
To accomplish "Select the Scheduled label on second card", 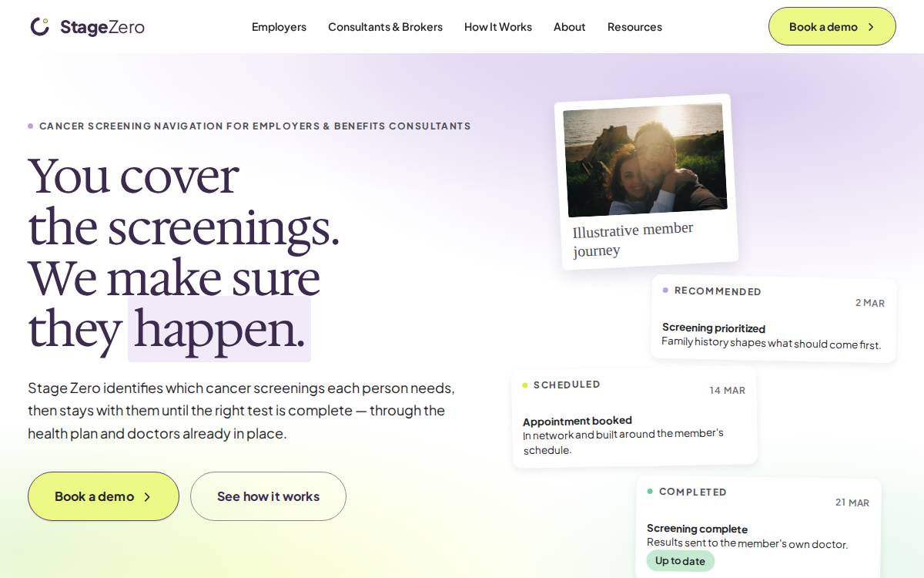I will 567,385.
